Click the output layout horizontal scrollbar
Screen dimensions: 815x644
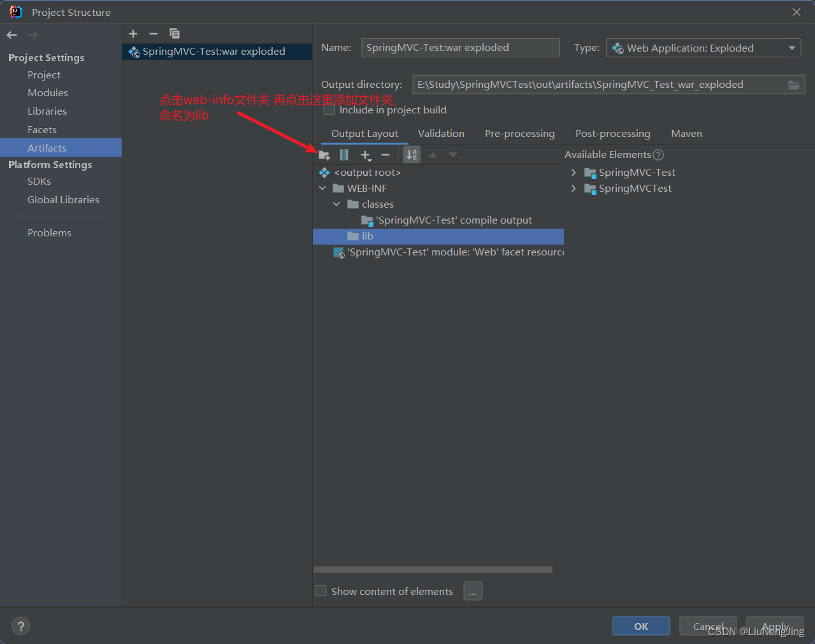433,569
